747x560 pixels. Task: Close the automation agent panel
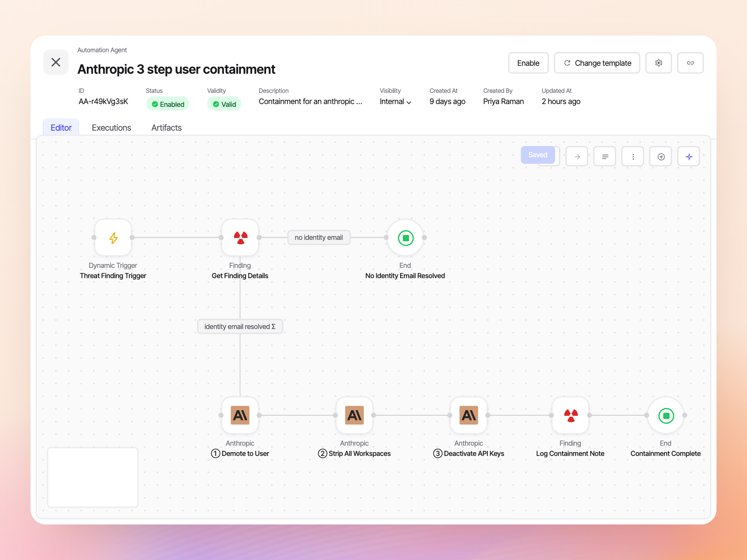click(56, 63)
